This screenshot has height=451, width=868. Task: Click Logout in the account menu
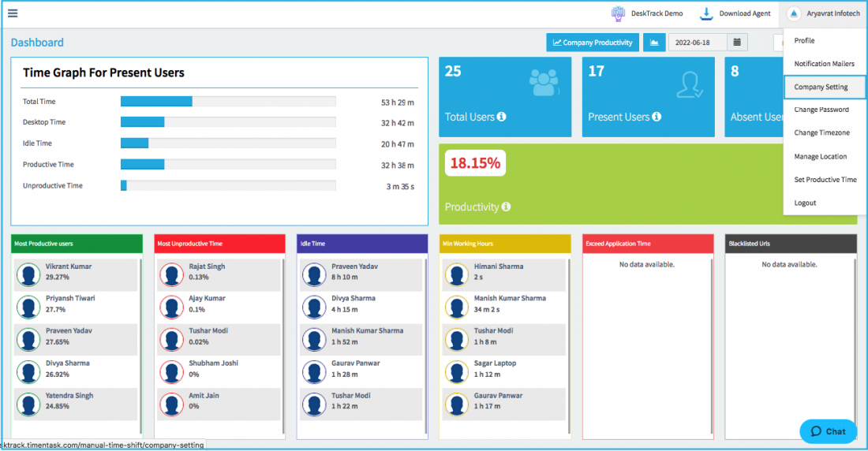pos(805,203)
